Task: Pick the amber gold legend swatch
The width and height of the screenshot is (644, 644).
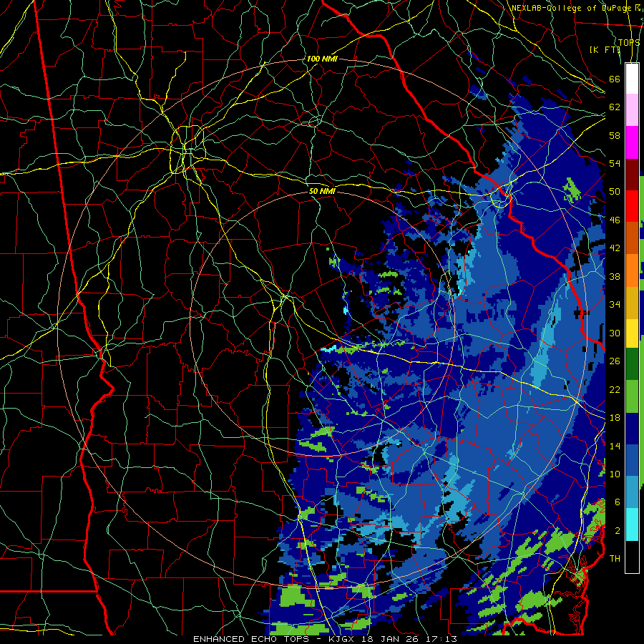Action: click(632, 302)
